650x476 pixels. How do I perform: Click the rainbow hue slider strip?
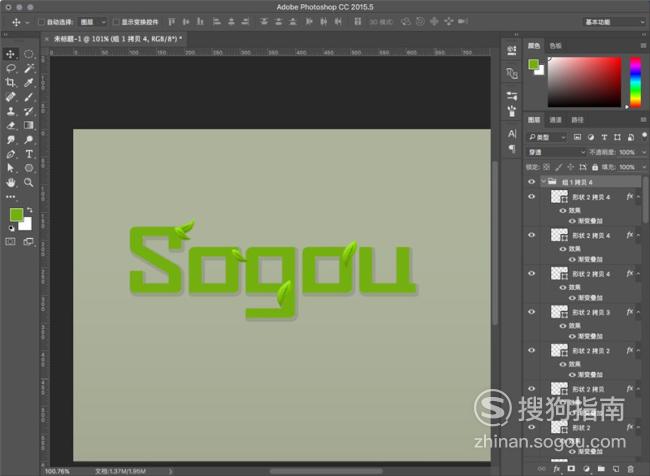tap(635, 82)
